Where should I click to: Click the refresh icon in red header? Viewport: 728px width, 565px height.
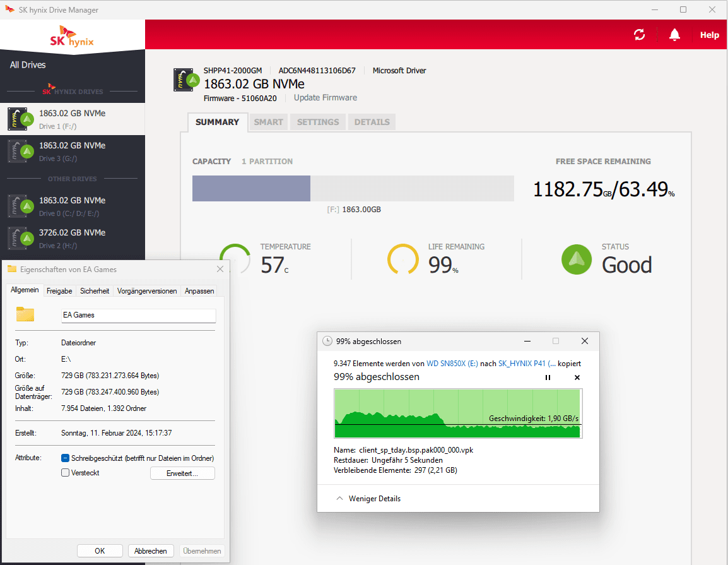(639, 35)
